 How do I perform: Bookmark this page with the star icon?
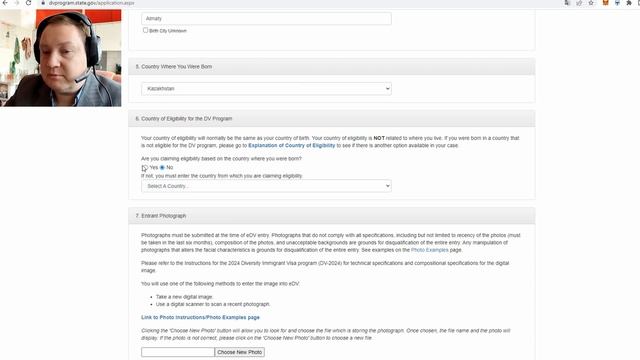tap(591, 3)
